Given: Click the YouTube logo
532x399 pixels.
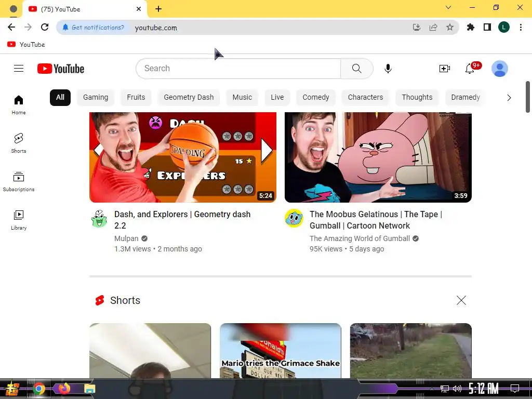Looking at the screenshot, I should click(x=61, y=69).
